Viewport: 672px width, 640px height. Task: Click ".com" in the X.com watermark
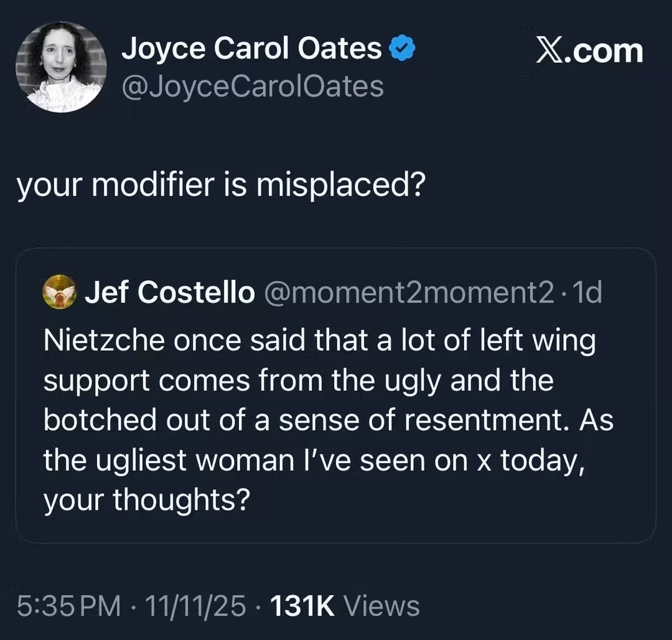pyautogui.click(x=605, y=49)
